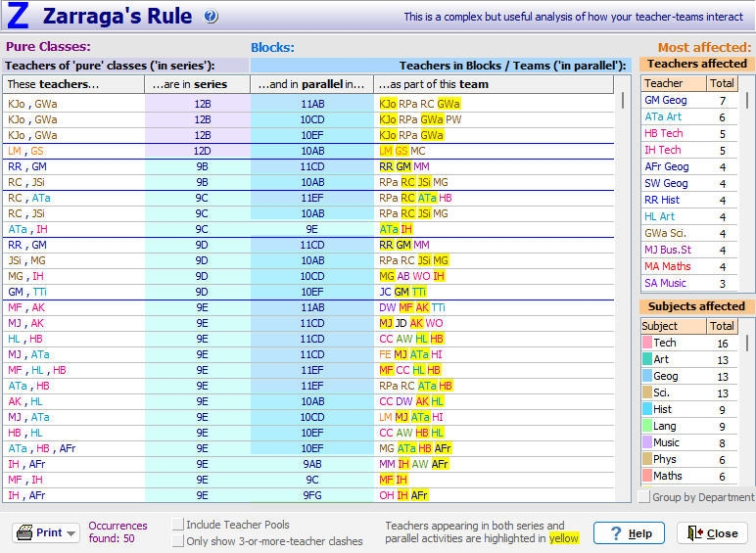Click Subject column header in subjects list

[x=674, y=326]
